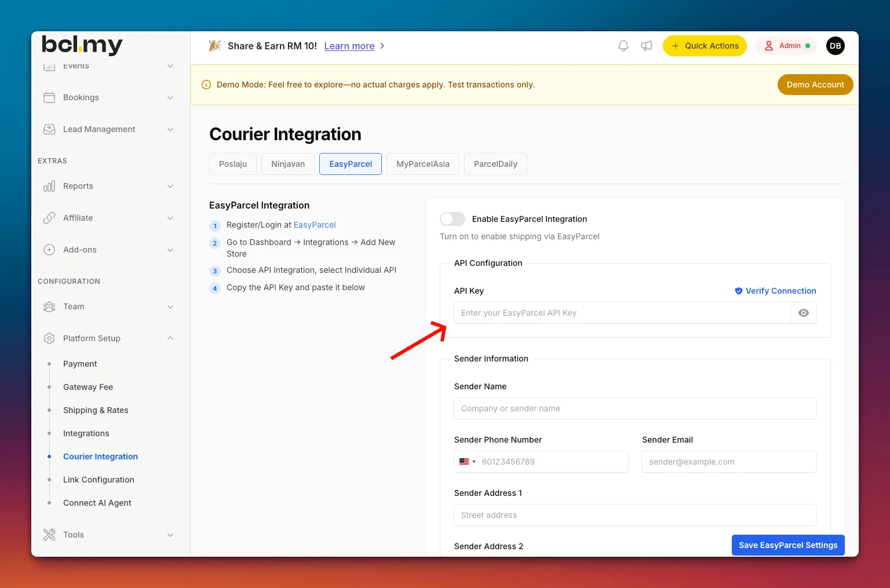Switch to the ParcelDaily tab
The width and height of the screenshot is (890, 588).
pyautogui.click(x=495, y=164)
